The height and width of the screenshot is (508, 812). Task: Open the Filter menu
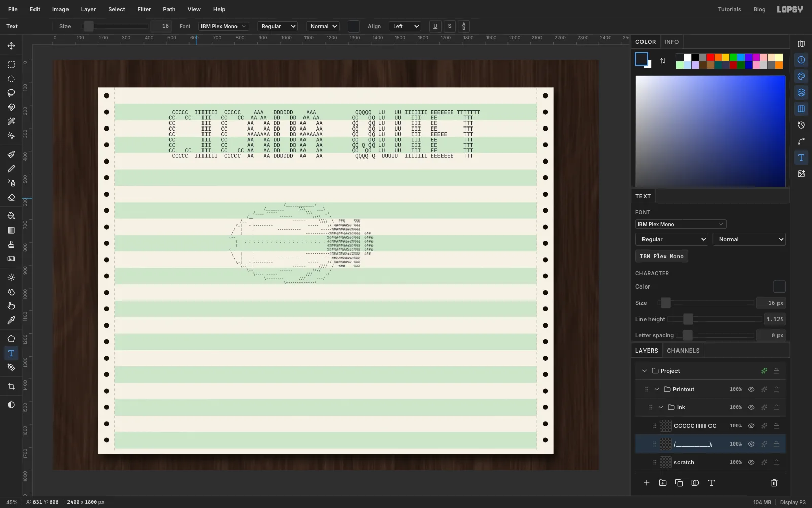click(x=144, y=9)
